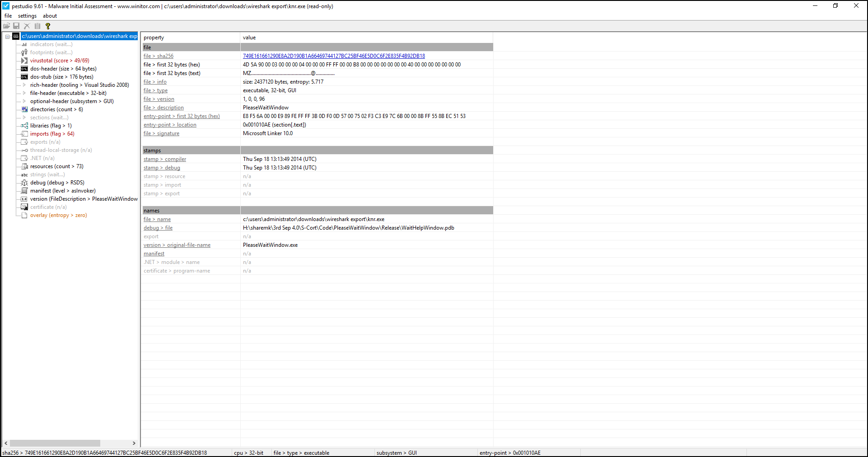This screenshot has width=868, height=457.
Task: Expand the sections tree node
Action: click(x=24, y=118)
